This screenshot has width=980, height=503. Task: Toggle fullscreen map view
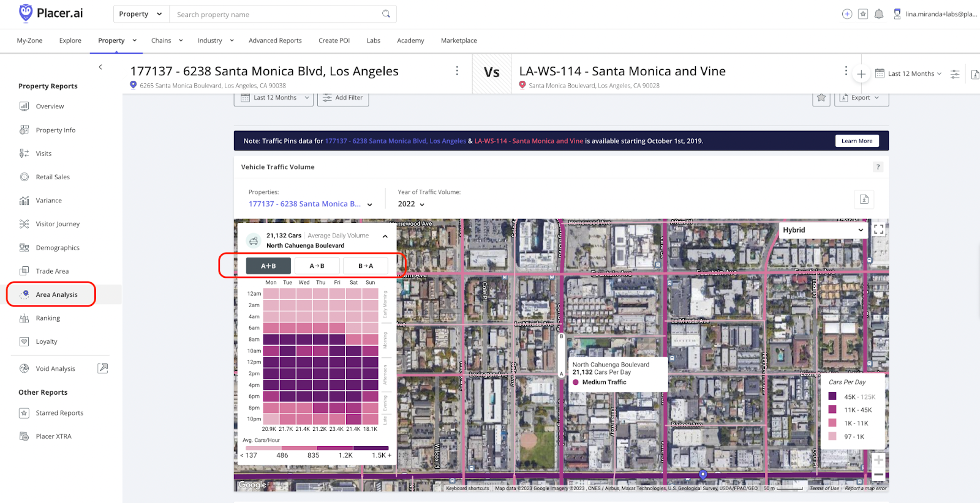878,229
